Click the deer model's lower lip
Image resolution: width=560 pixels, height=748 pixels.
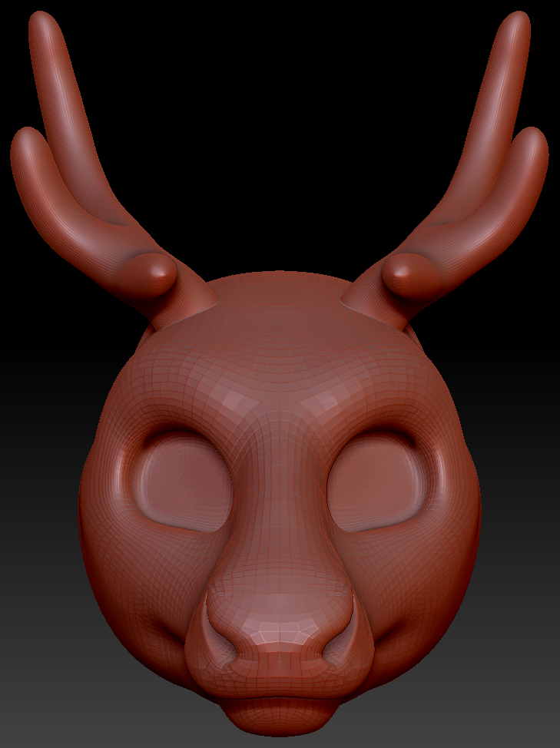(x=280, y=715)
